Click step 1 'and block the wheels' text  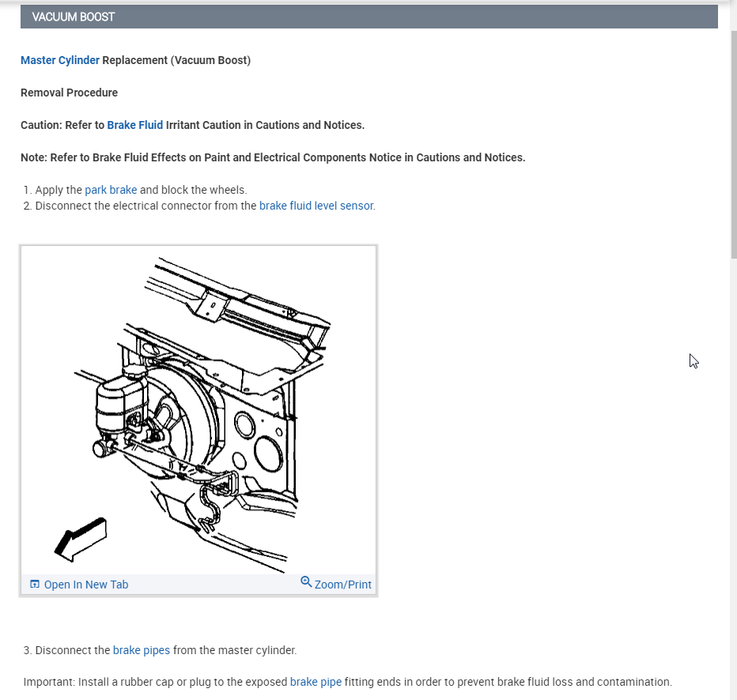coord(193,190)
